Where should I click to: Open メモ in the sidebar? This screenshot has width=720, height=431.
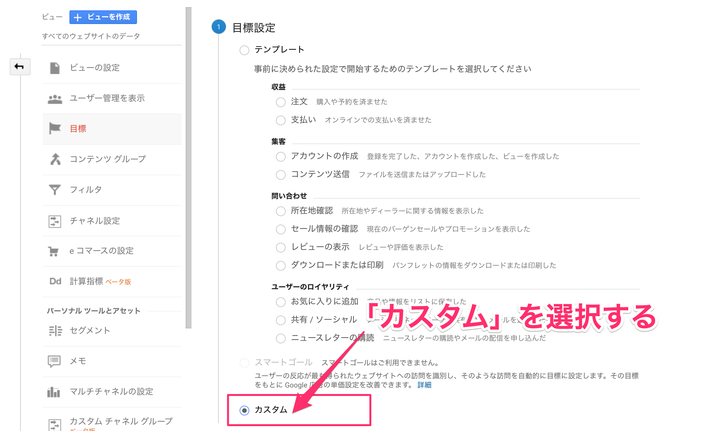(x=76, y=361)
